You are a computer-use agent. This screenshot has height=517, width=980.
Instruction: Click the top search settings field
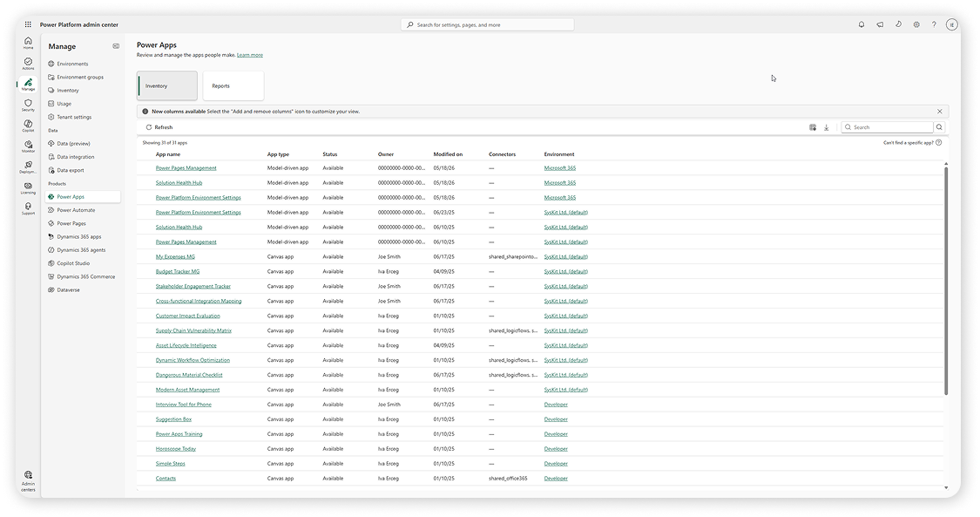(488, 24)
